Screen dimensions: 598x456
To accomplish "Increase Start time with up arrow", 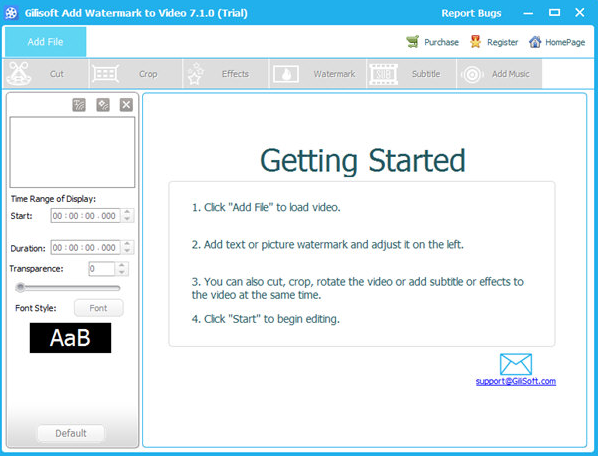I will coord(127,212).
